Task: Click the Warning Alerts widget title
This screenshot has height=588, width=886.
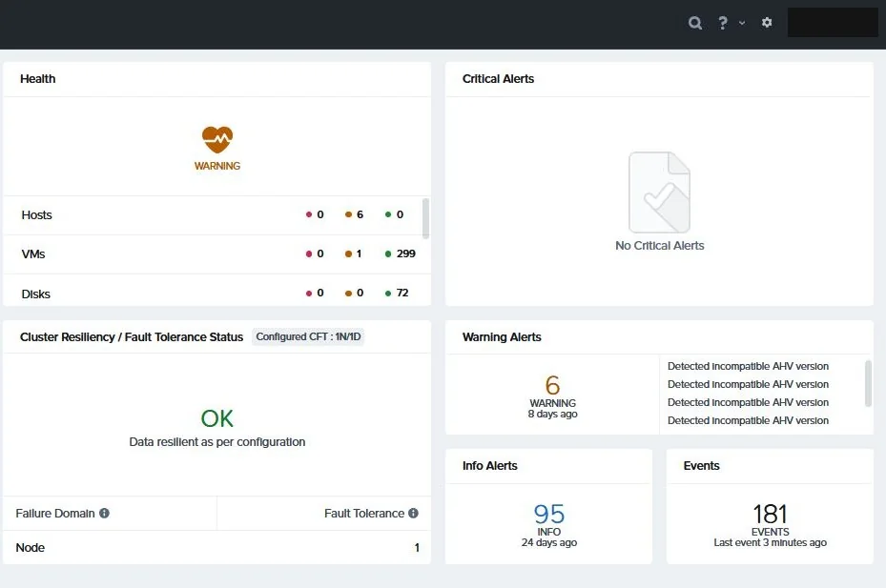Action: 502,337
